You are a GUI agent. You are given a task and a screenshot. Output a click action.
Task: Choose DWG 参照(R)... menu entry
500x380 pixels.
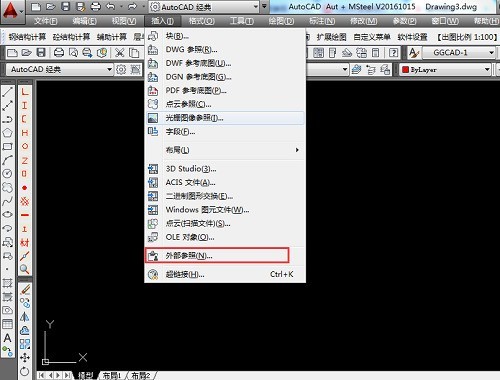225,50
